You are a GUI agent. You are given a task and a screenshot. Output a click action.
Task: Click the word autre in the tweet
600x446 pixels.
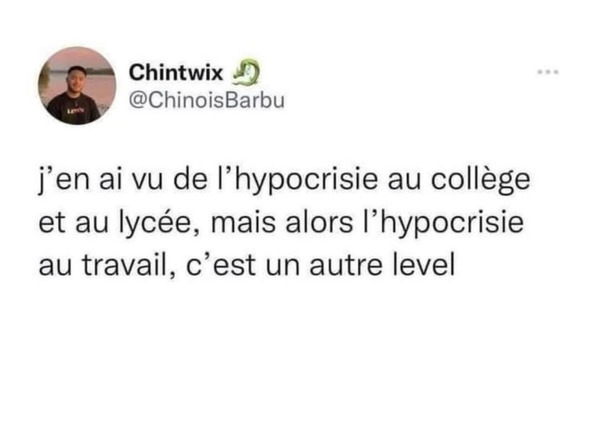point(346,265)
